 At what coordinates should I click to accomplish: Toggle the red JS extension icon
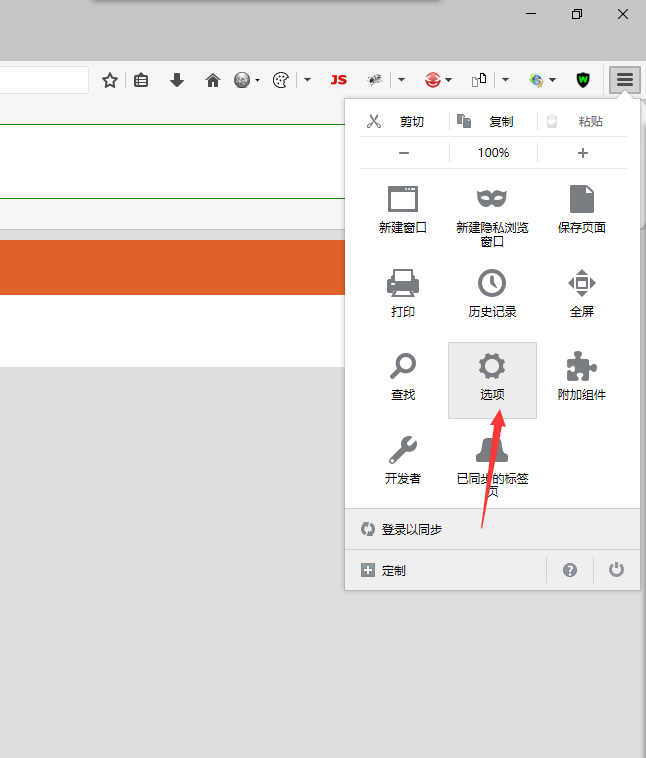pyautogui.click(x=338, y=80)
